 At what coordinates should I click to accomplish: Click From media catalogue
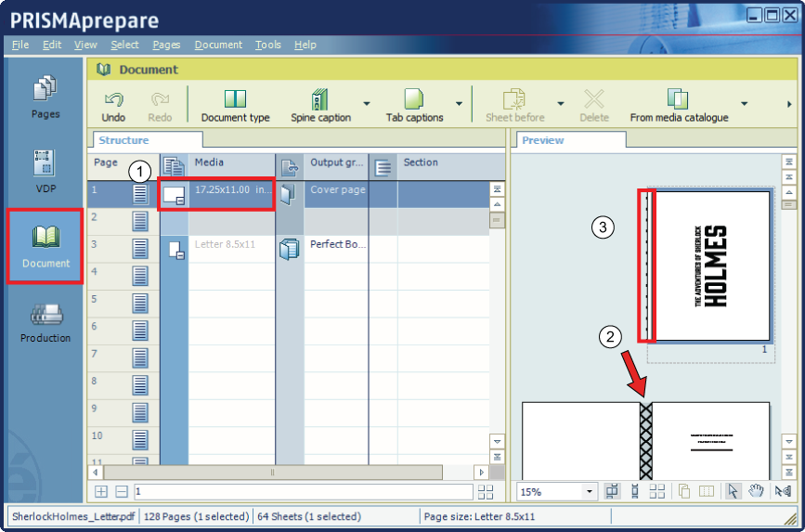click(x=679, y=106)
